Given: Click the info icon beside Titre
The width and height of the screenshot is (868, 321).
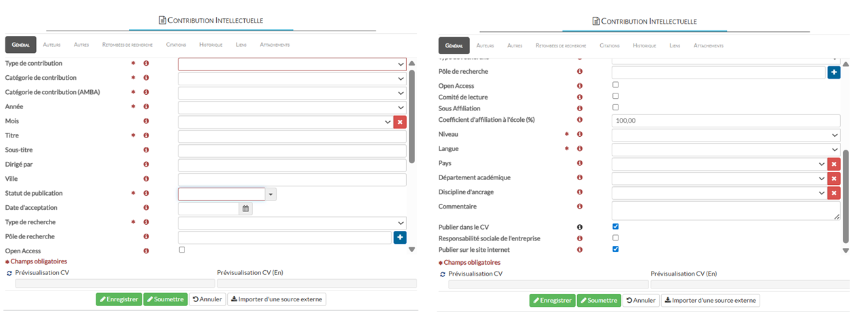Looking at the screenshot, I should [146, 135].
